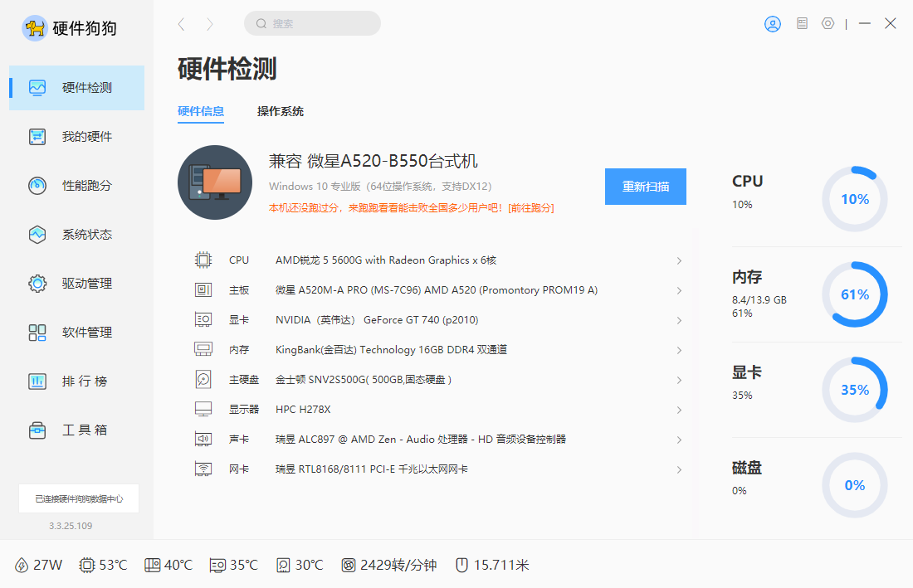Click the CPU 10% usage ring
Image resolution: width=913 pixels, height=588 pixels.
(x=854, y=199)
